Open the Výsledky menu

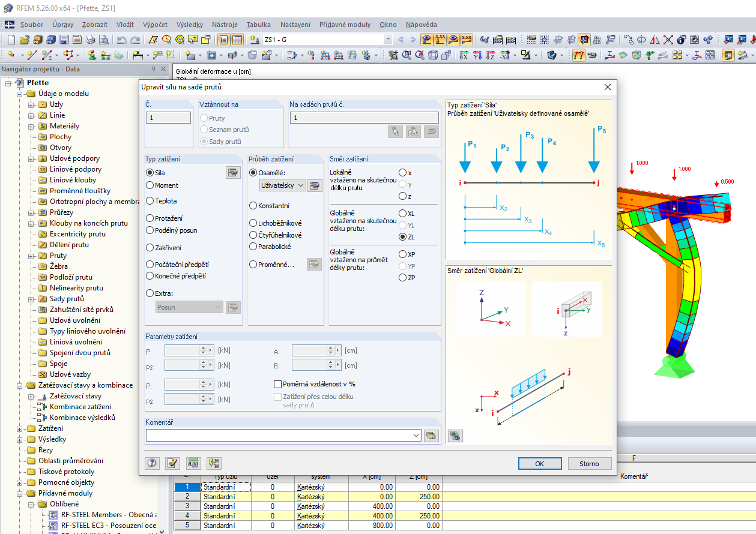190,25
